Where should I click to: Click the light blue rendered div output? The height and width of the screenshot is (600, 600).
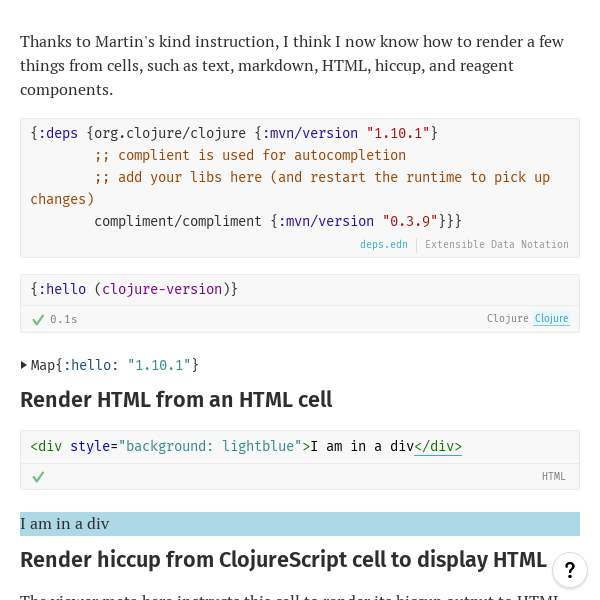coord(300,524)
